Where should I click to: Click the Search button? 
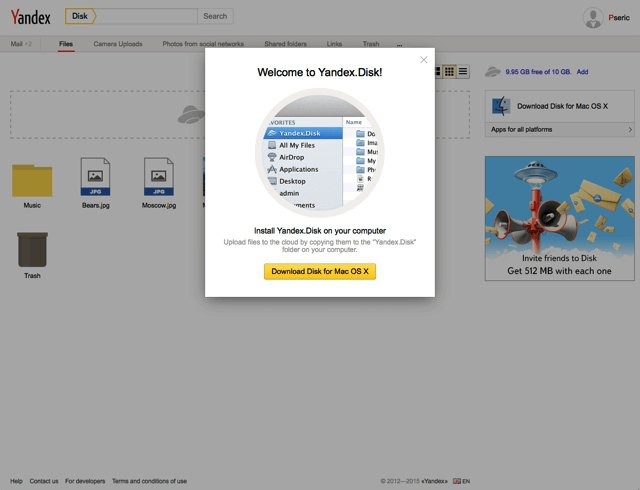click(x=215, y=16)
